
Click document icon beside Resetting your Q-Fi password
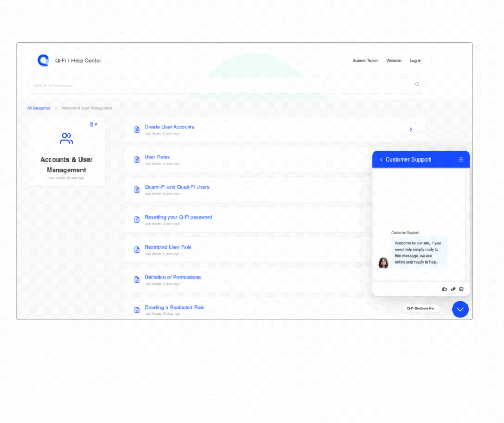point(137,220)
